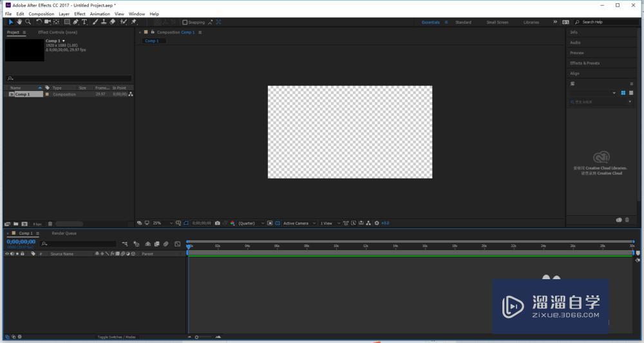The image size is (644, 343).
Task: Open the Composition Flowchart icon in viewer footer
Action: [x=368, y=223]
